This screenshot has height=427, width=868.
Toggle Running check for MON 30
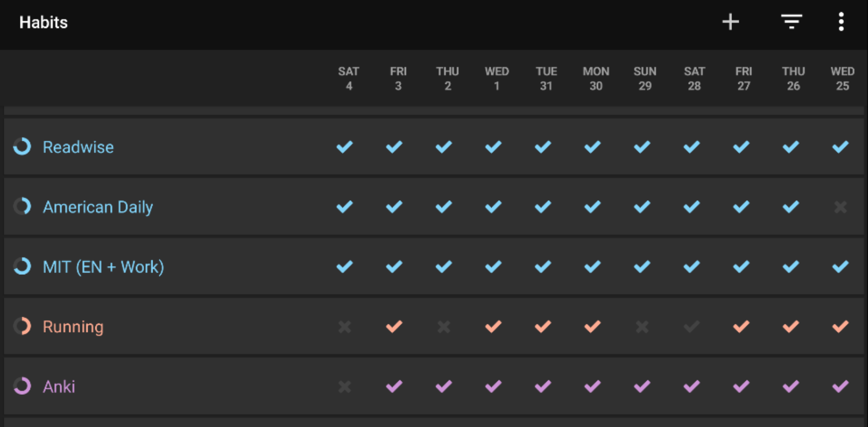point(593,327)
